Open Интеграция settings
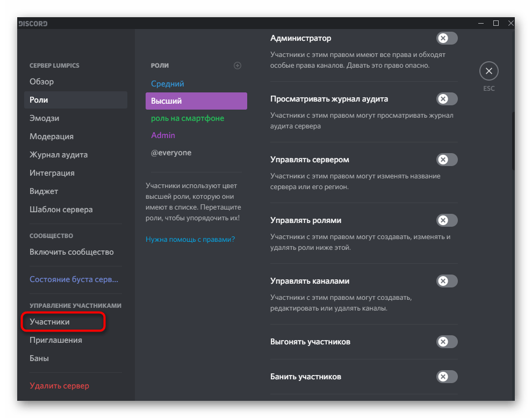Screen dimensions: 532x418 (76, 173)
